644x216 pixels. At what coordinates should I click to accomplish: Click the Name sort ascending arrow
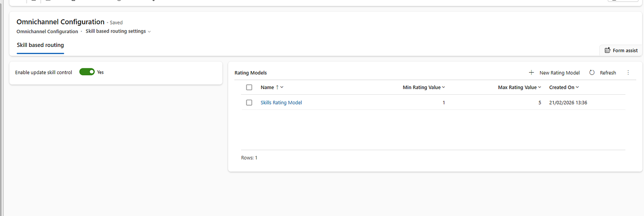pyautogui.click(x=277, y=87)
